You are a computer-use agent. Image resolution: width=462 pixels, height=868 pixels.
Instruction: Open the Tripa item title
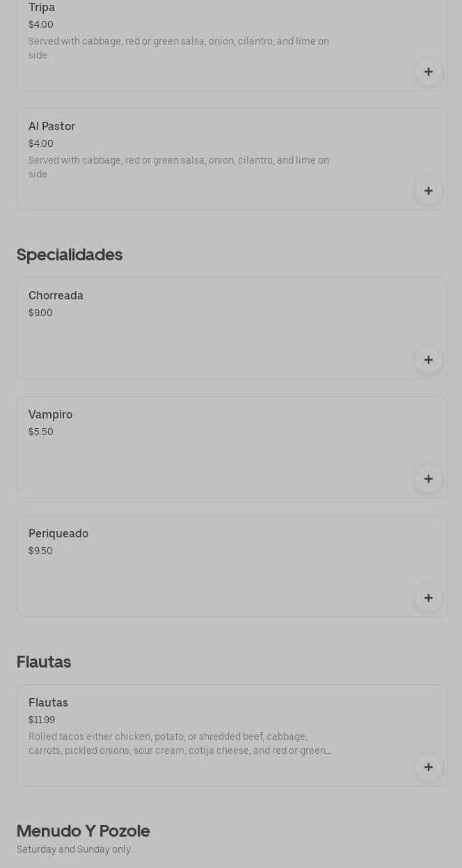click(x=42, y=8)
